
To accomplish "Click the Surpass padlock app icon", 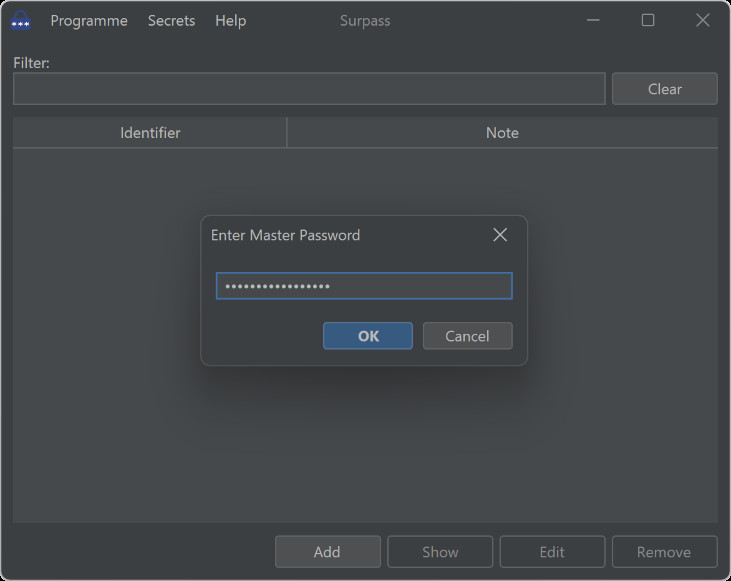I will [21, 21].
